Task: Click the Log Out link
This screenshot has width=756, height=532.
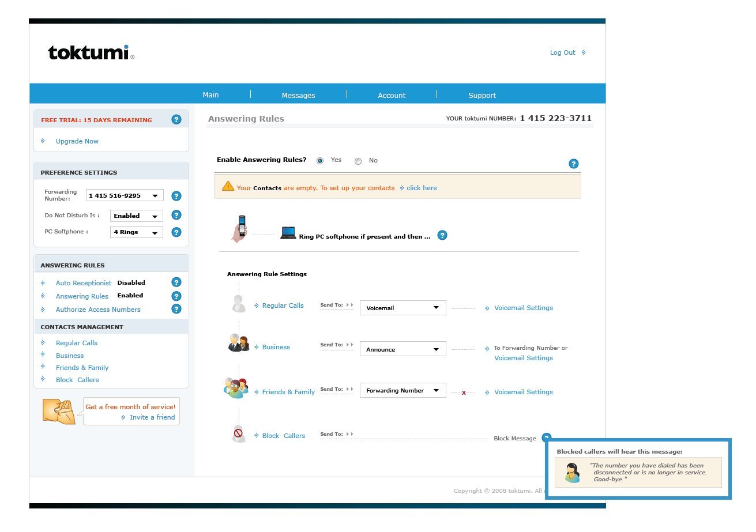Action: 562,52
